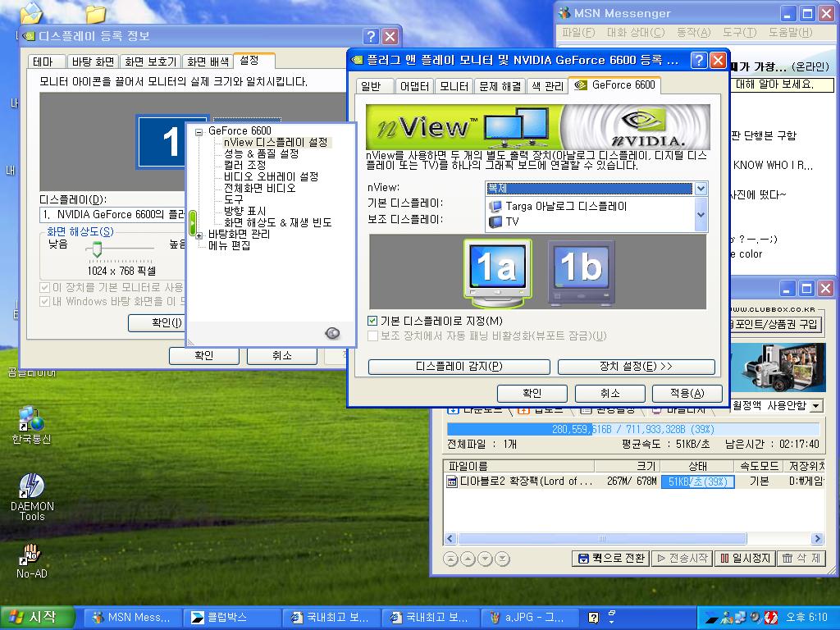This screenshot has height=630, width=840.
Task: Click the move-up arrow in Clubbox
Action: coord(468,559)
